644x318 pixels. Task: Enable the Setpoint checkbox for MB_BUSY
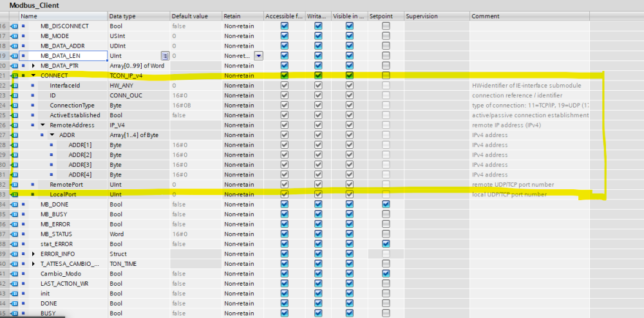(x=385, y=214)
